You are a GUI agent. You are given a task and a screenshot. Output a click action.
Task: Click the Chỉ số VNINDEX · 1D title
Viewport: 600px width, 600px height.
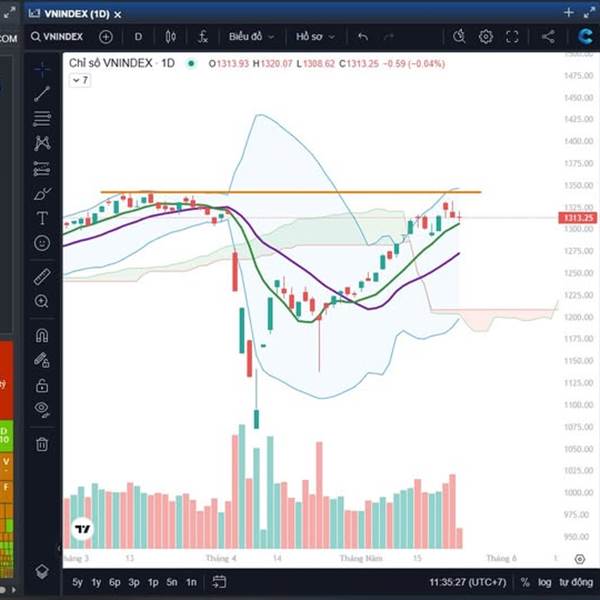[x=122, y=63]
